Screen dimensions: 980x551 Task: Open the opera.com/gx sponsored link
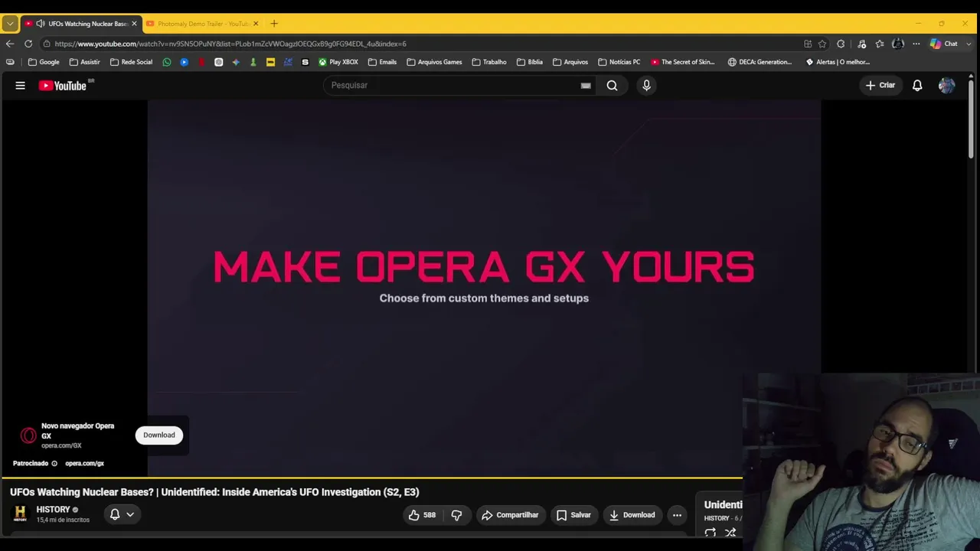[84, 464]
